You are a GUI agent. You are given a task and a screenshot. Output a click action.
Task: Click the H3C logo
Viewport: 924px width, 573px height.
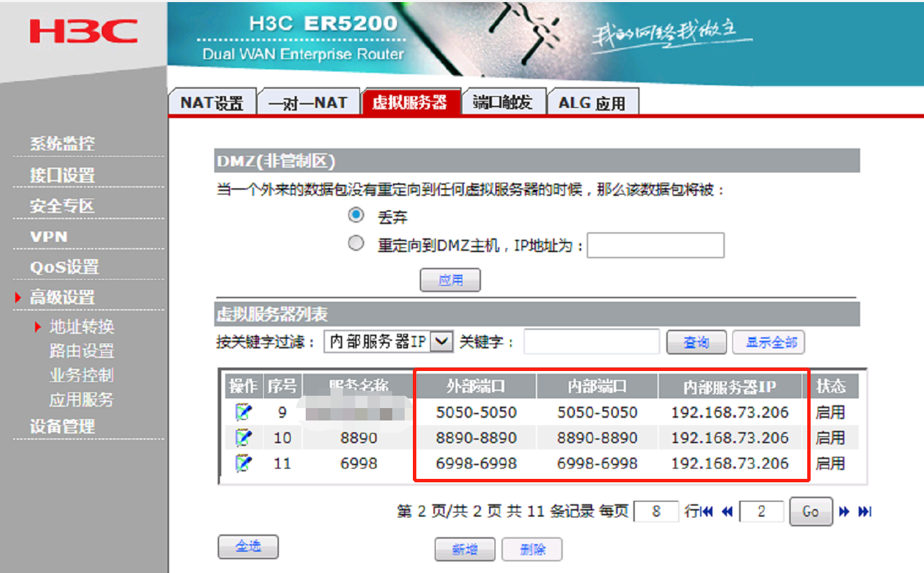click(x=83, y=32)
